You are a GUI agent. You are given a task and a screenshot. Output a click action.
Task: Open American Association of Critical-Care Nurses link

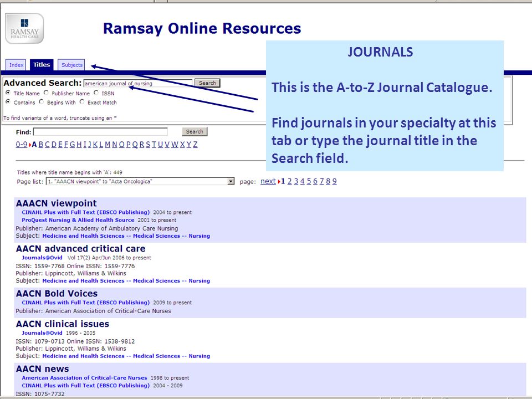[84, 377]
